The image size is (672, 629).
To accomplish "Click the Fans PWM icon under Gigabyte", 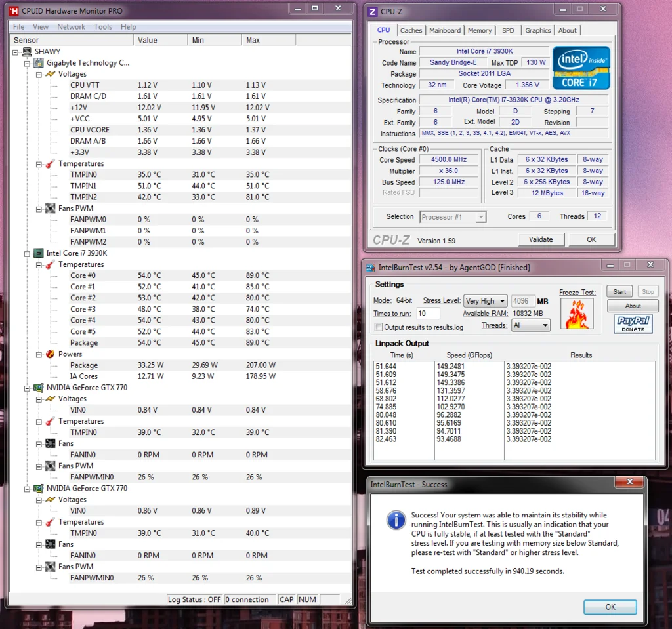I will pyautogui.click(x=50, y=209).
